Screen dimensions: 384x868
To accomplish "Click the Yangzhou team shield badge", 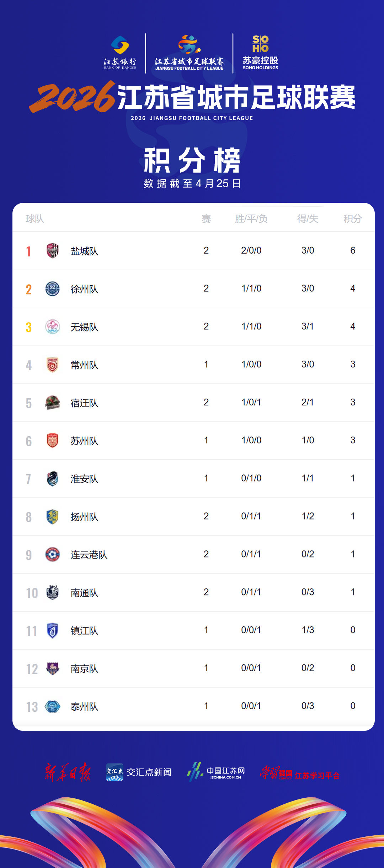I will [53, 517].
